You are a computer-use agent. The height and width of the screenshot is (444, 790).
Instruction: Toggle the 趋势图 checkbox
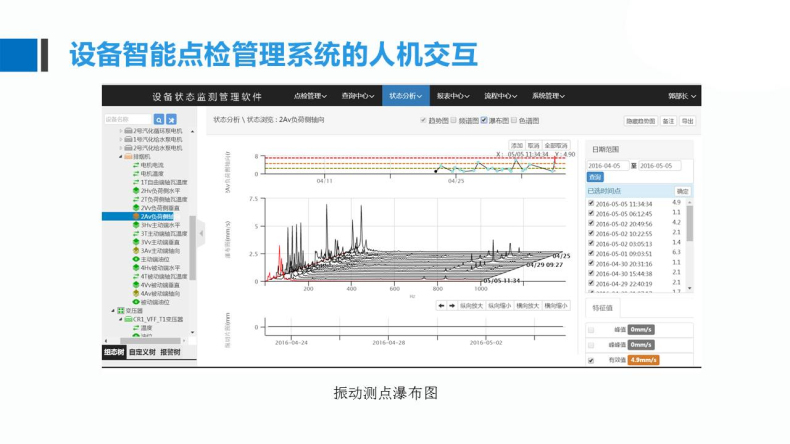424,120
